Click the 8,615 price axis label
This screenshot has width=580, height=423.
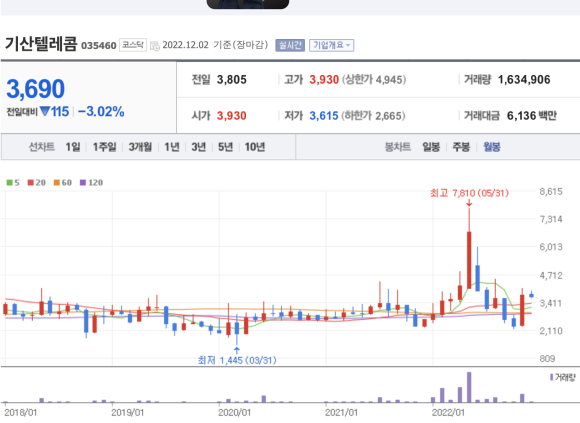(551, 192)
